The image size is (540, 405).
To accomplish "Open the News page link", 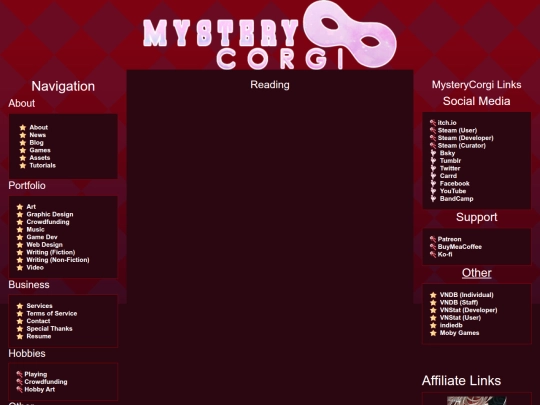I will (38, 135).
